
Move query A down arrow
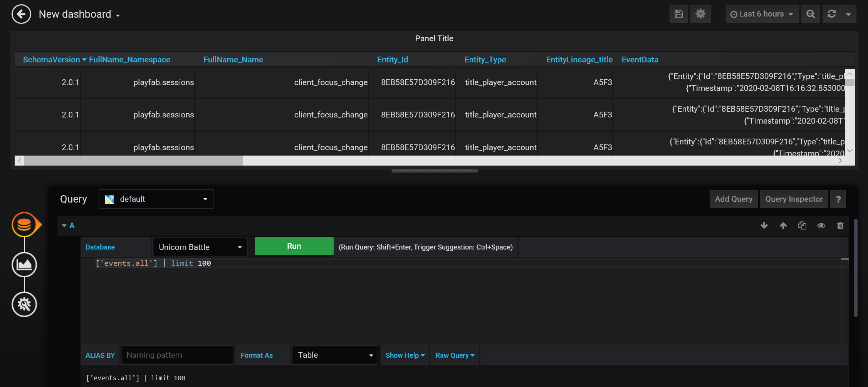(x=764, y=226)
